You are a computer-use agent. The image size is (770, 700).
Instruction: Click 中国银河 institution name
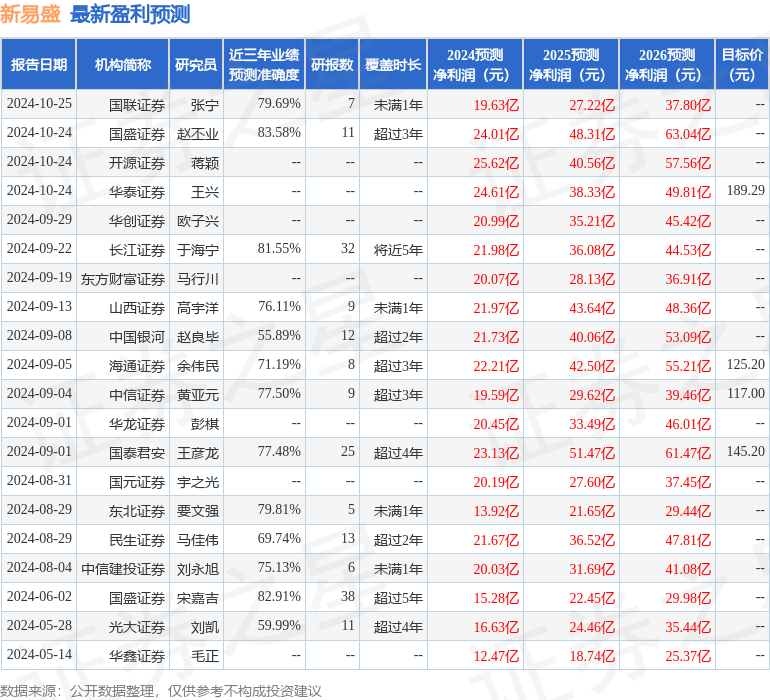pyautogui.click(x=137, y=337)
